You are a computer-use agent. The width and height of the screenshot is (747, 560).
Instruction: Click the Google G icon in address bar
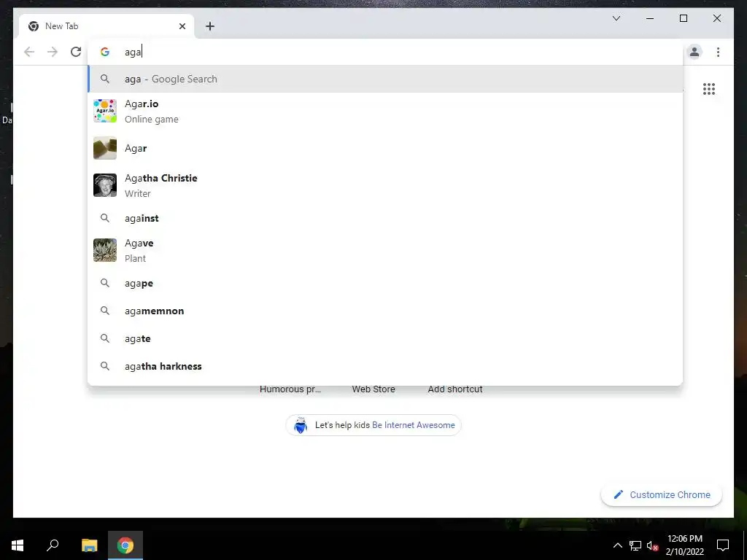pyautogui.click(x=105, y=52)
